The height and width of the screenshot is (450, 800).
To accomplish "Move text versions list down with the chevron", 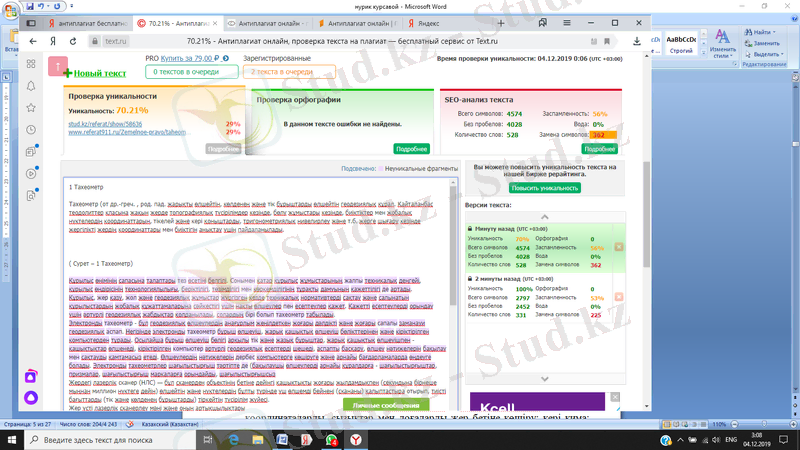I will click(x=544, y=379).
